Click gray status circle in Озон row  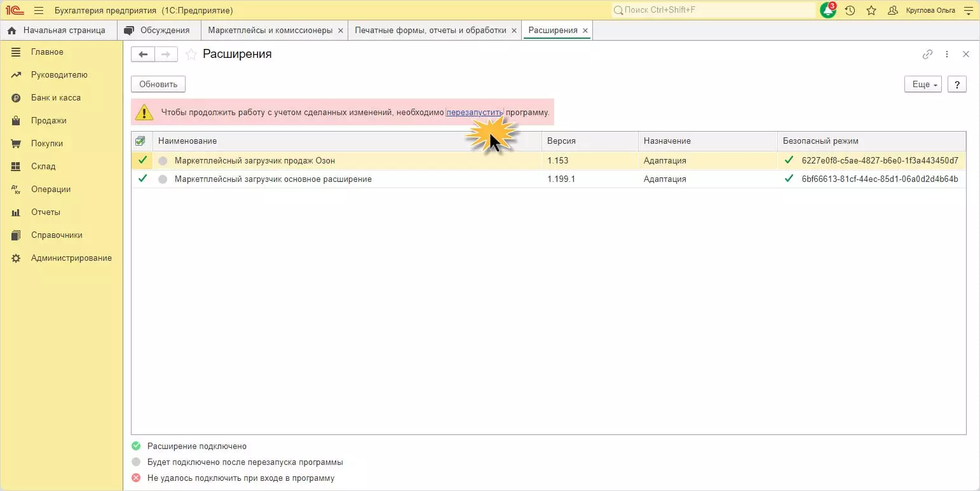(x=163, y=161)
